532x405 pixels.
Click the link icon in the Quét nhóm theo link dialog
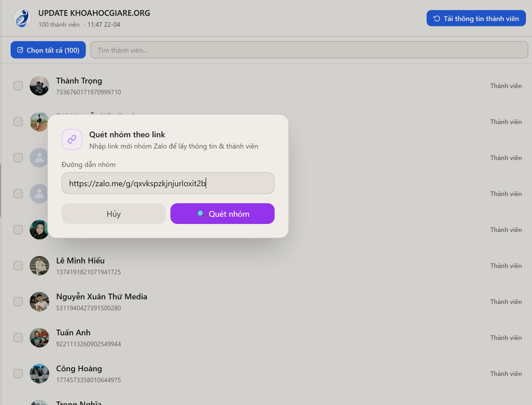pos(72,139)
